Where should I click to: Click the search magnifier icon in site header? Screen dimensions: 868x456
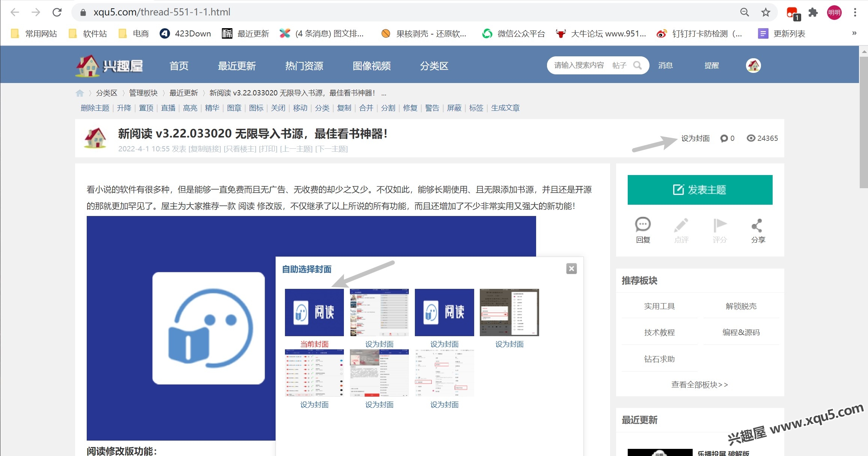click(637, 65)
